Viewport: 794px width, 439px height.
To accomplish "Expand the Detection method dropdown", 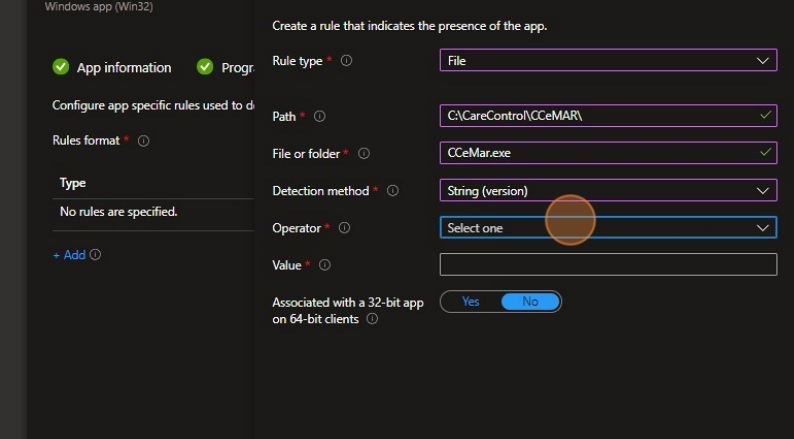I will pos(607,190).
